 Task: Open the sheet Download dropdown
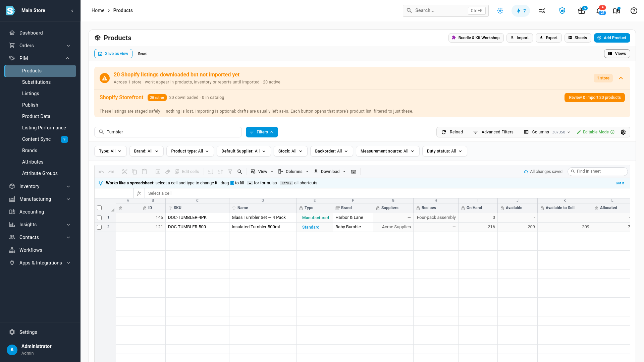[330, 172]
